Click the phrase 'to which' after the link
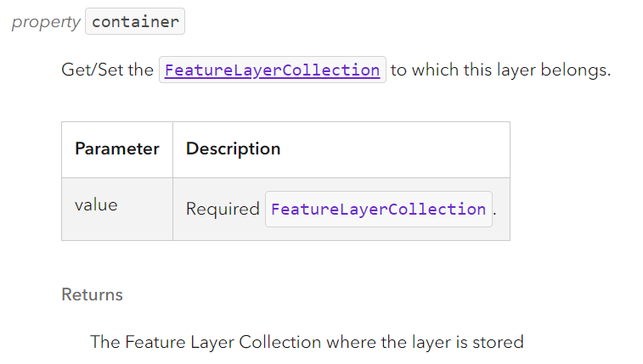Viewport: 643px width, 364px height. point(425,70)
